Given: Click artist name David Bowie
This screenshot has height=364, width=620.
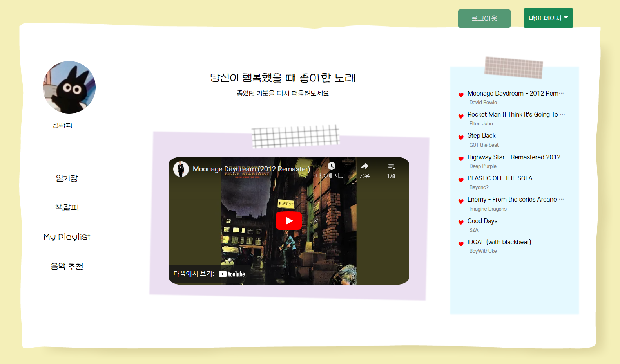Looking at the screenshot, I should [483, 103].
